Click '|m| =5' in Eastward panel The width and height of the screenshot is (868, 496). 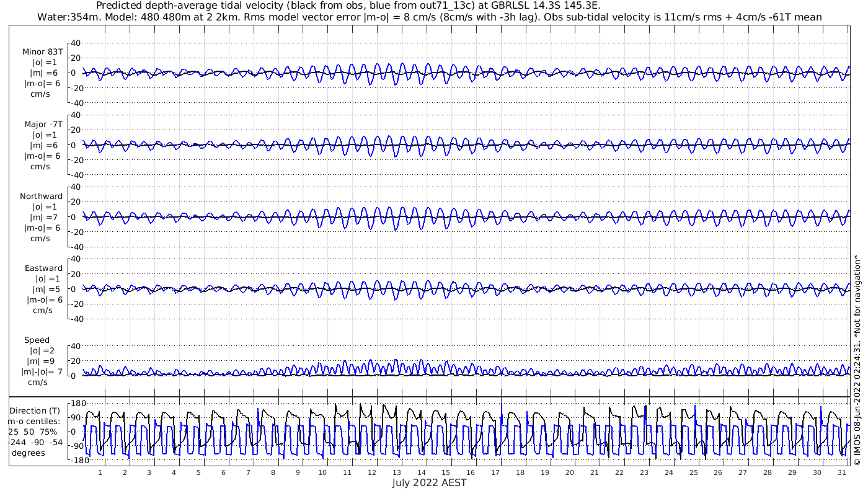46,290
